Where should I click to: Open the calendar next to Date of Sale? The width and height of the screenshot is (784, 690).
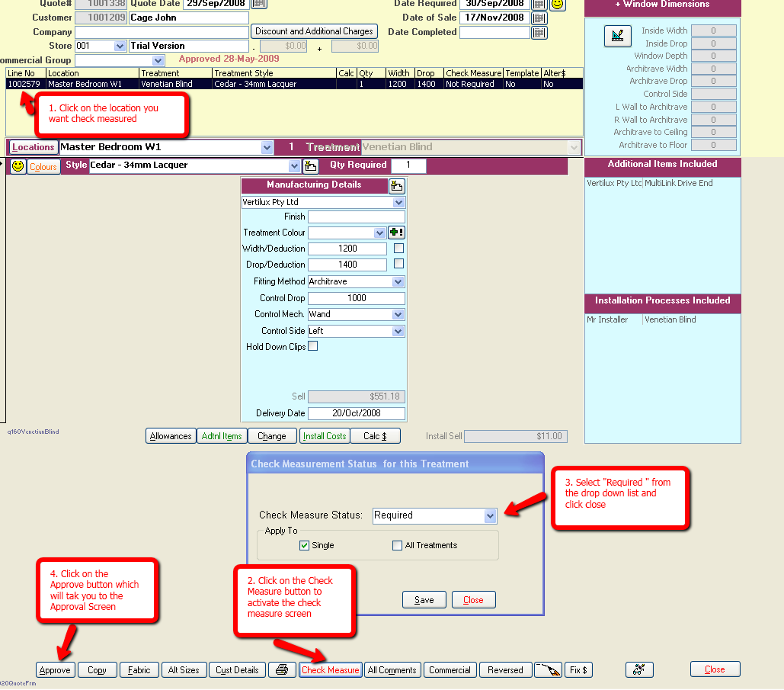tap(539, 17)
